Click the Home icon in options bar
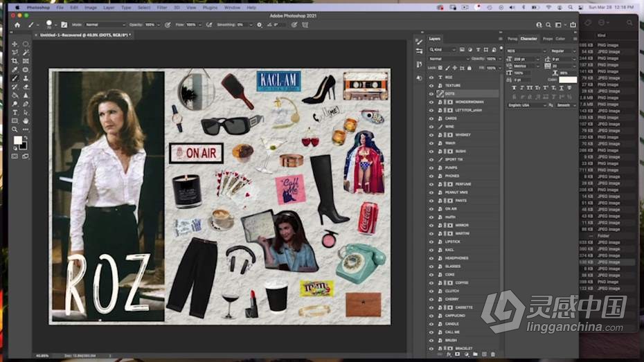 [x=17, y=25]
